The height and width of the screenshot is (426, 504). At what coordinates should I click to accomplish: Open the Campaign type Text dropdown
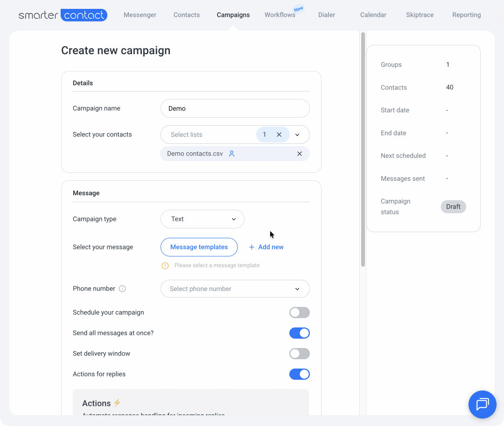pyautogui.click(x=202, y=219)
